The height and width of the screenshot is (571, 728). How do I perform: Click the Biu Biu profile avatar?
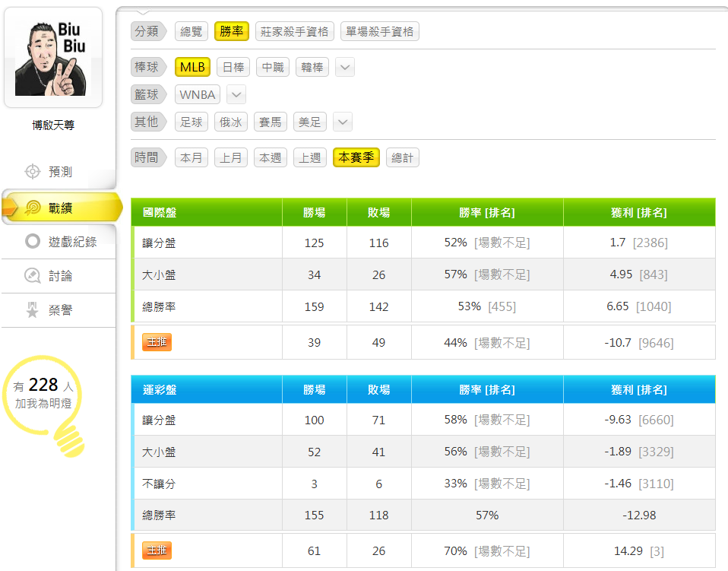pyautogui.click(x=53, y=58)
